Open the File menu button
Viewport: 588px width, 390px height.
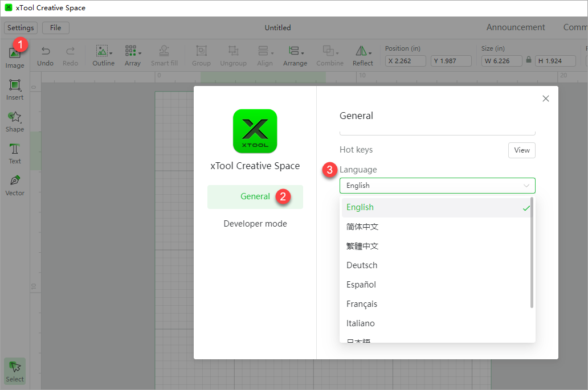(x=55, y=28)
